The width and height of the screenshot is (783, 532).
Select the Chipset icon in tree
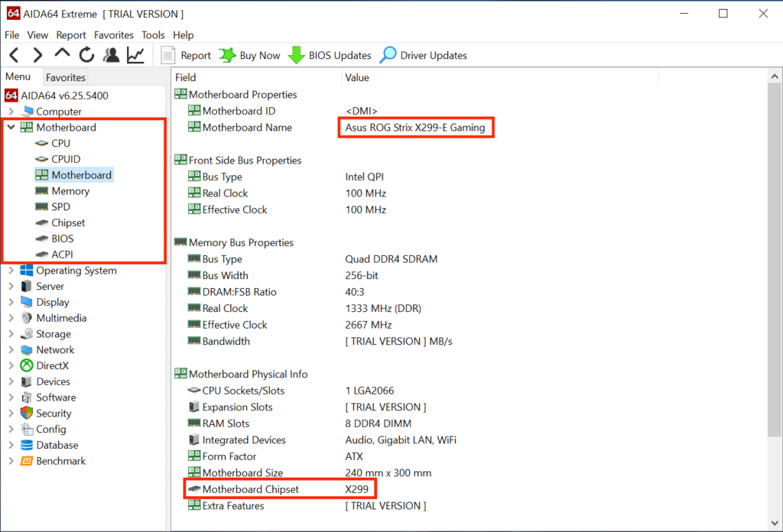tap(42, 222)
